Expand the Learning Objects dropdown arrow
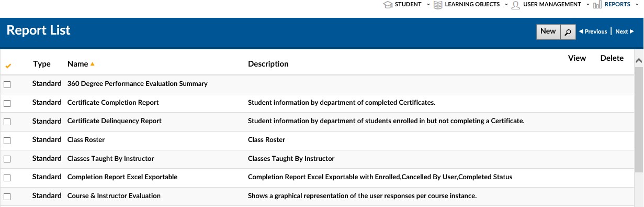Viewport: 644px width, 207px height. coord(506,5)
